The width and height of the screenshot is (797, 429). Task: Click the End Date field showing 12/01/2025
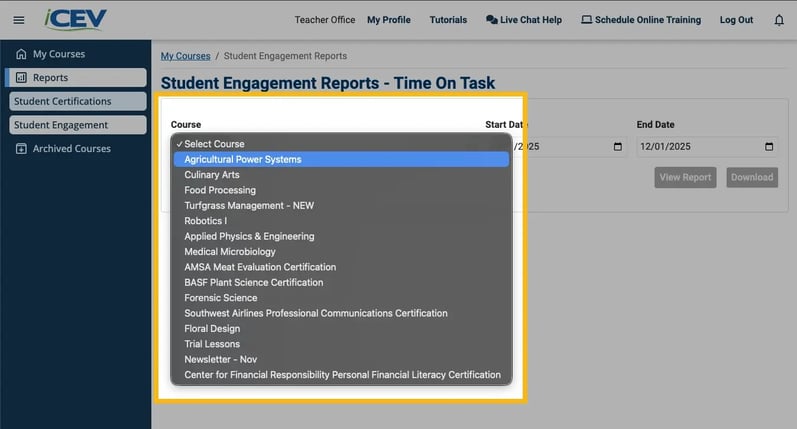click(707, 146)
